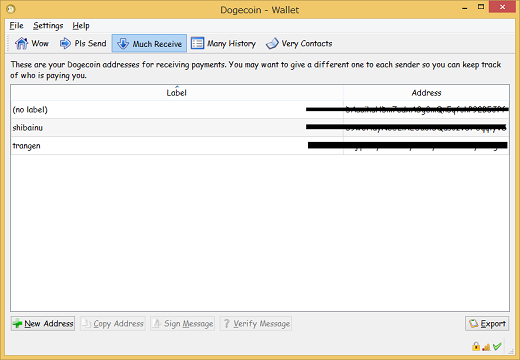Click the network connection bars icon

tap(486, 347)
